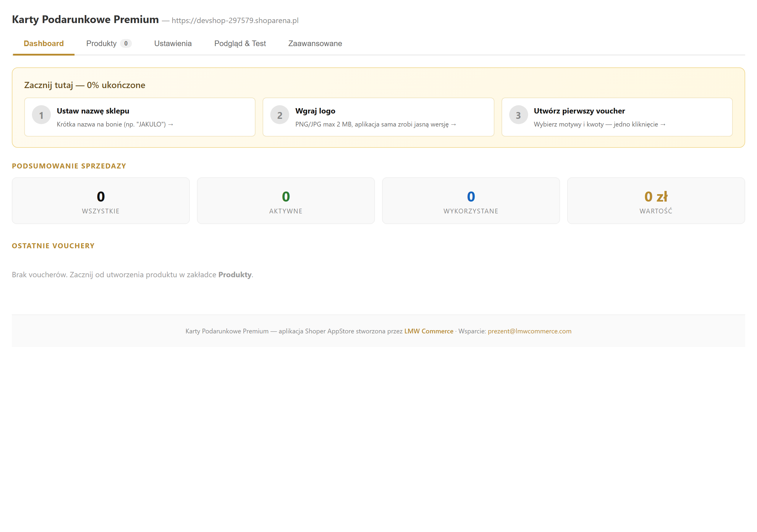Click the prezent@lmwcommerce.com support email link
Viewport: 757px width, 532px height.
click(x=530, y=331)
